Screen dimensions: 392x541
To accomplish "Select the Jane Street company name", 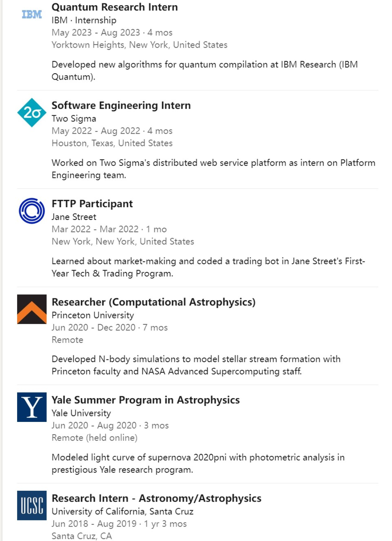I will pos(74,217).
